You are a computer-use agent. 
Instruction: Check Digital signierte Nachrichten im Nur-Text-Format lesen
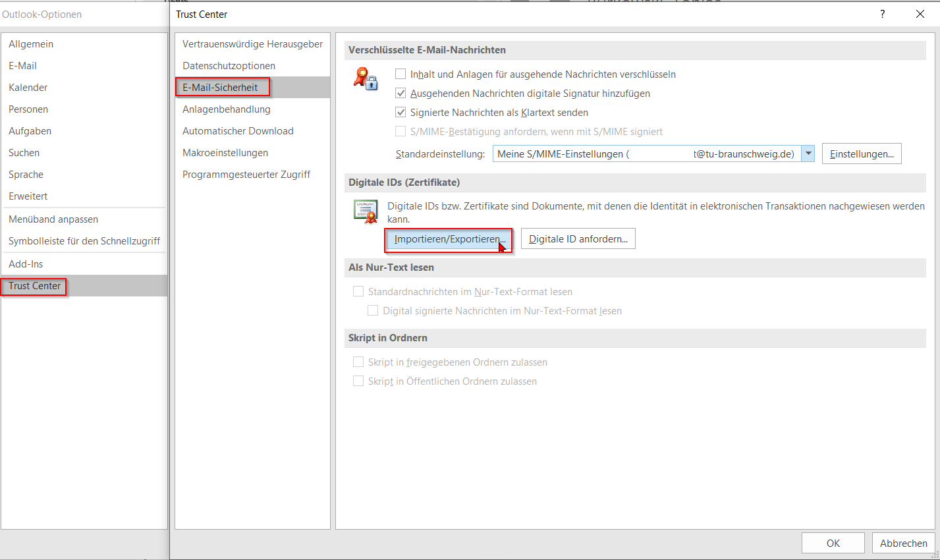pyautogui.click(x=373, y=310)
